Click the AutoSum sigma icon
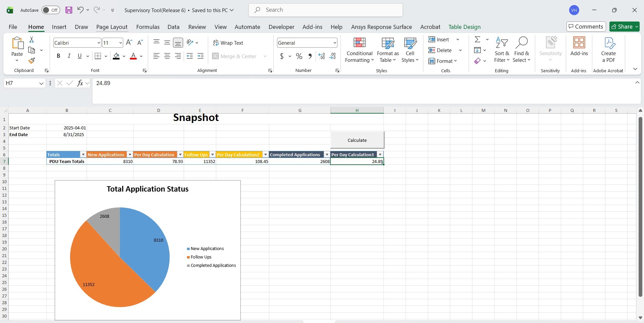This screenshot has width=644, height=323. pos(477,40)
